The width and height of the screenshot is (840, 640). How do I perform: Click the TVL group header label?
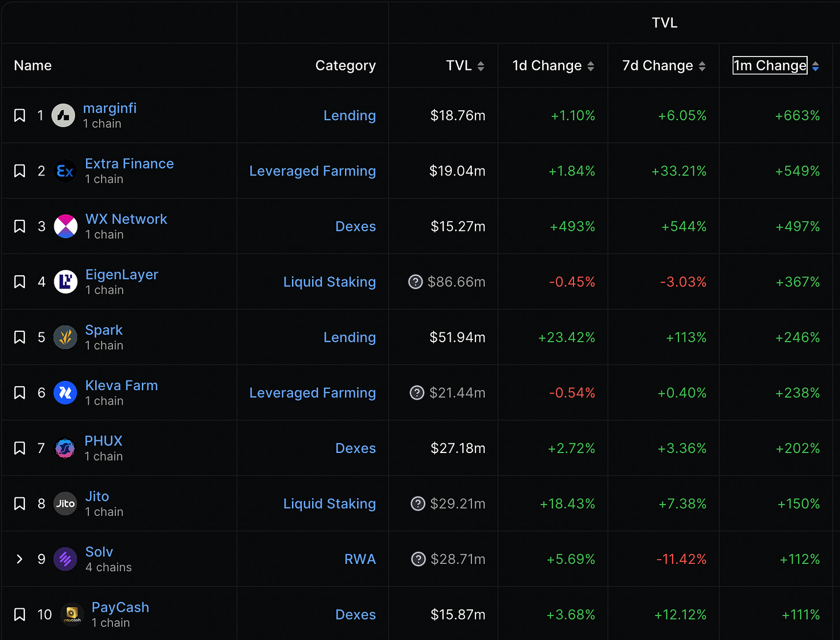pyautogui.click(x=664, y=23)
